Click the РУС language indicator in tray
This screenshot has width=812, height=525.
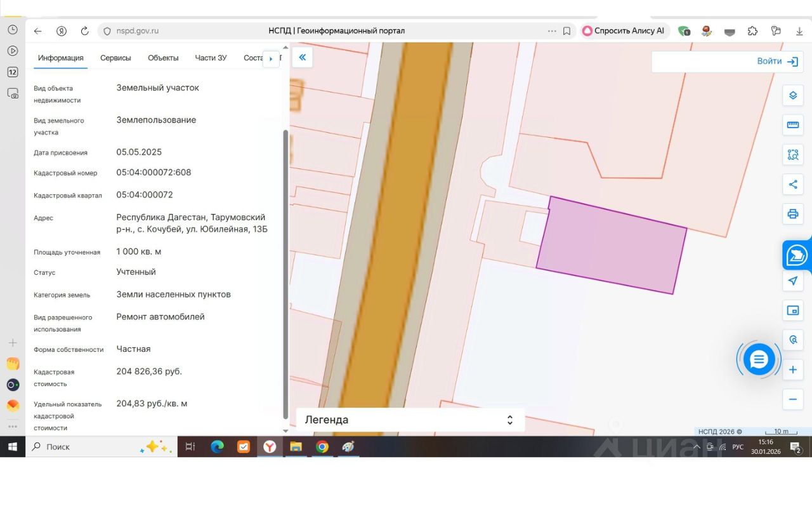[x=738, y=447]
